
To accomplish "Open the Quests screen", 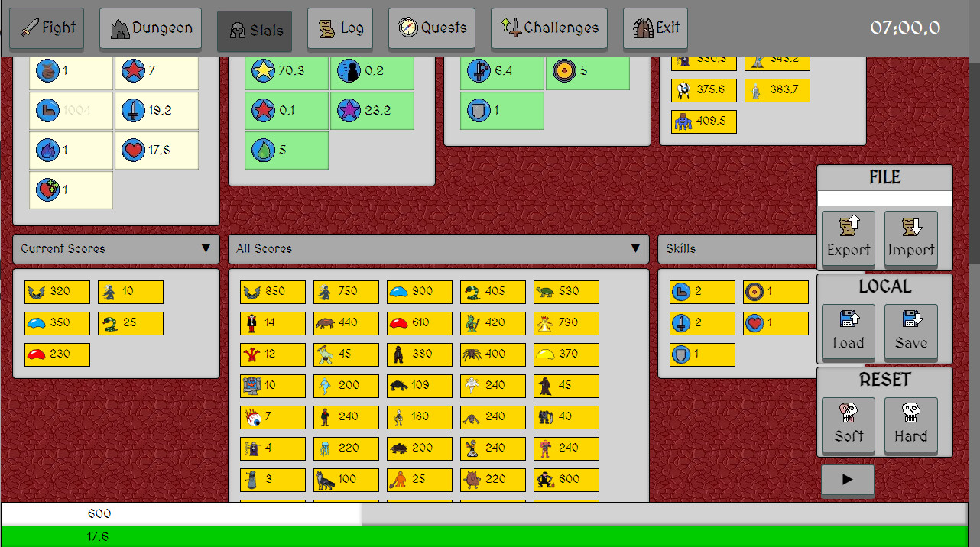I will click(431, 27).
